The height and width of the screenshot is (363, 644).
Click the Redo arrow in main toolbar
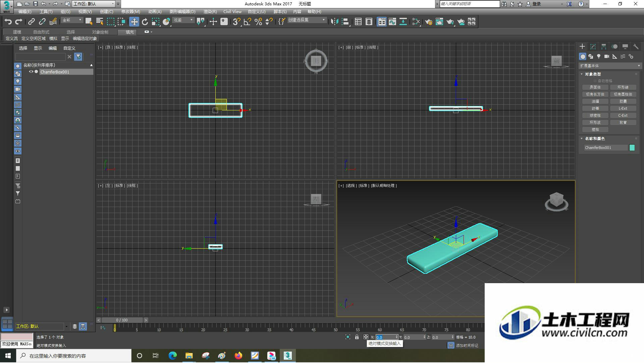pyautogui.click(x=19, y=22)
